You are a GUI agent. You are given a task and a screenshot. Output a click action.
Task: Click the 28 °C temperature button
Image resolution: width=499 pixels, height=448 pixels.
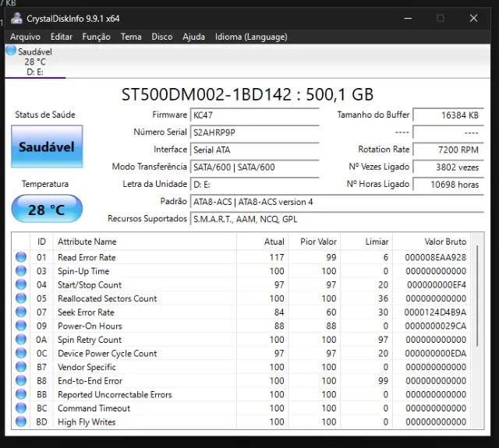47,209
